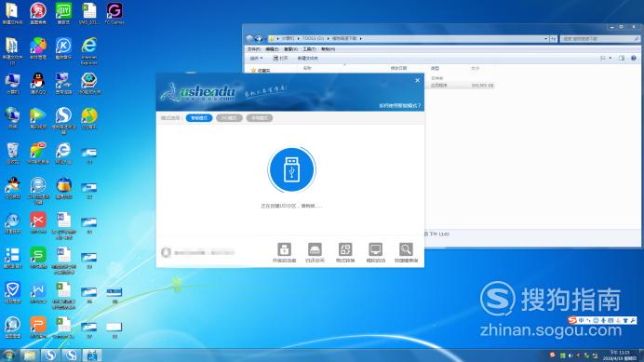This screenshot has height=362, width=644.
Task: Open the Windows Start button
Action: point(8,355)
